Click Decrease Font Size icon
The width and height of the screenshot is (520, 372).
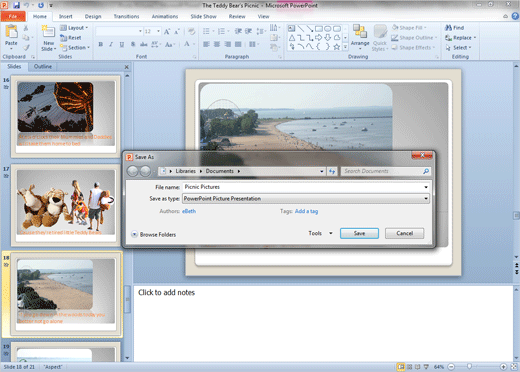(177, 32)
